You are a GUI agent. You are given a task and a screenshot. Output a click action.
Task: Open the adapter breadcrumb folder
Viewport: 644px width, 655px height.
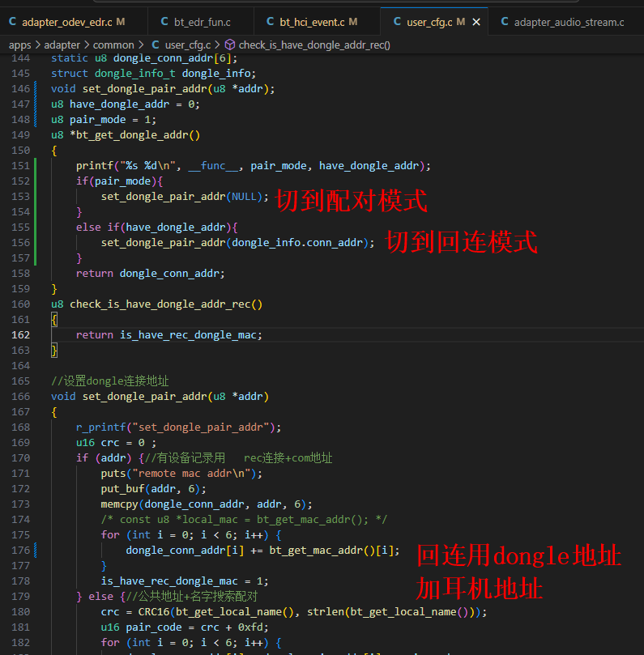pyautogui.click(x=62, y=45)
